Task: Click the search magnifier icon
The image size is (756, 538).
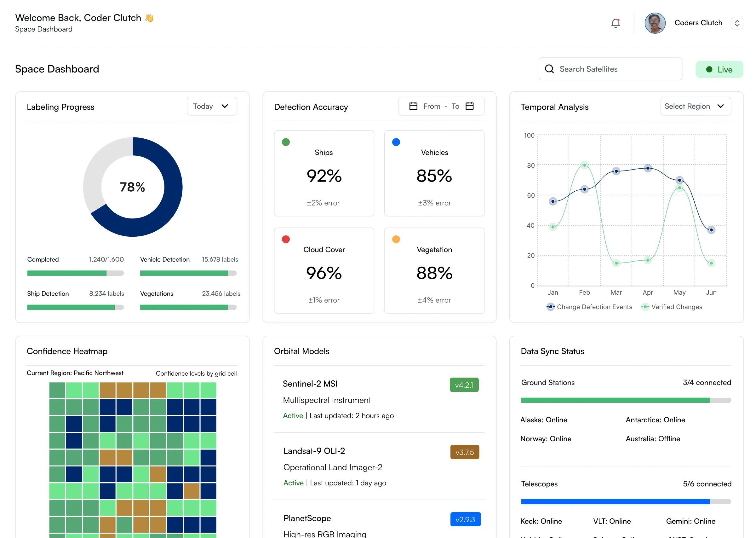Action: pos(549,69)
